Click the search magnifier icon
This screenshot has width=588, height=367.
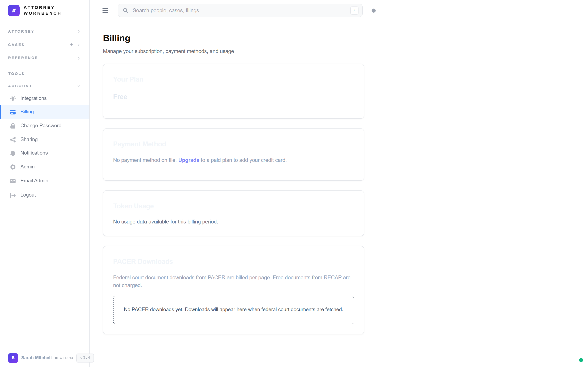[x=126, y=11]
